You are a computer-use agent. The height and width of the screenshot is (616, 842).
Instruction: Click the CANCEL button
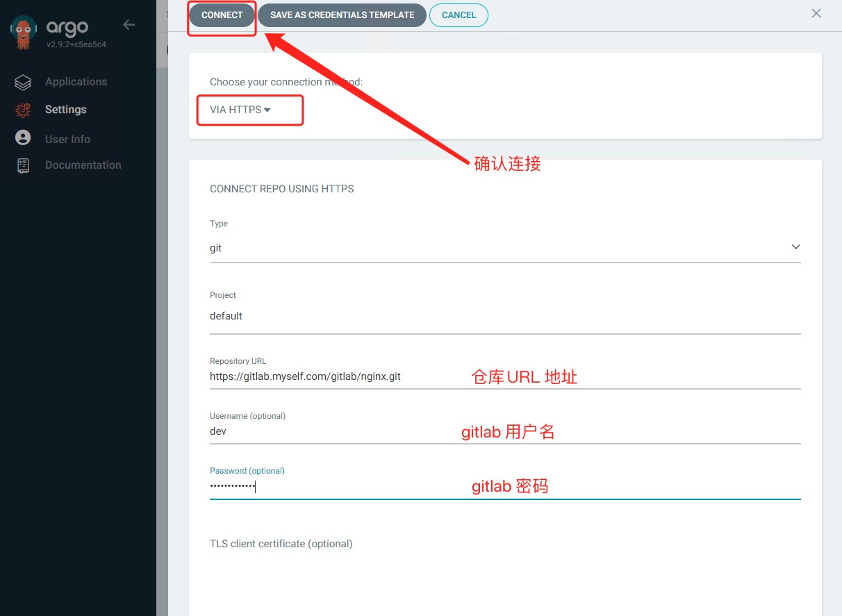[x=459, y=15]
